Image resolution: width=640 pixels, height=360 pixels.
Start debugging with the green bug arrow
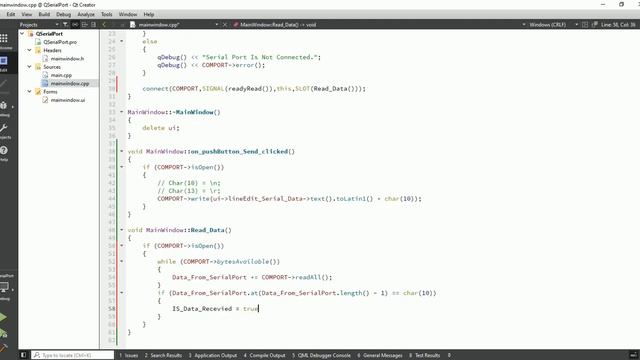[3, 333]
